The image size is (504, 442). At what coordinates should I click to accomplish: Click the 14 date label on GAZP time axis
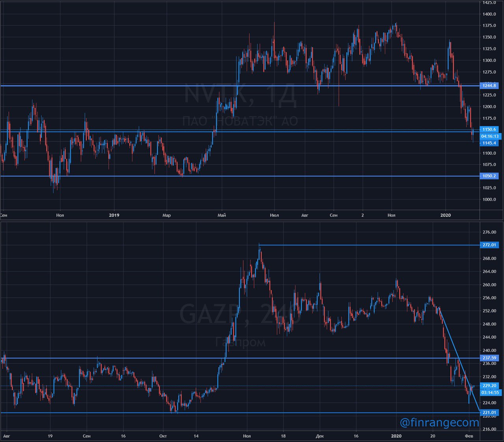click(196, 436)
